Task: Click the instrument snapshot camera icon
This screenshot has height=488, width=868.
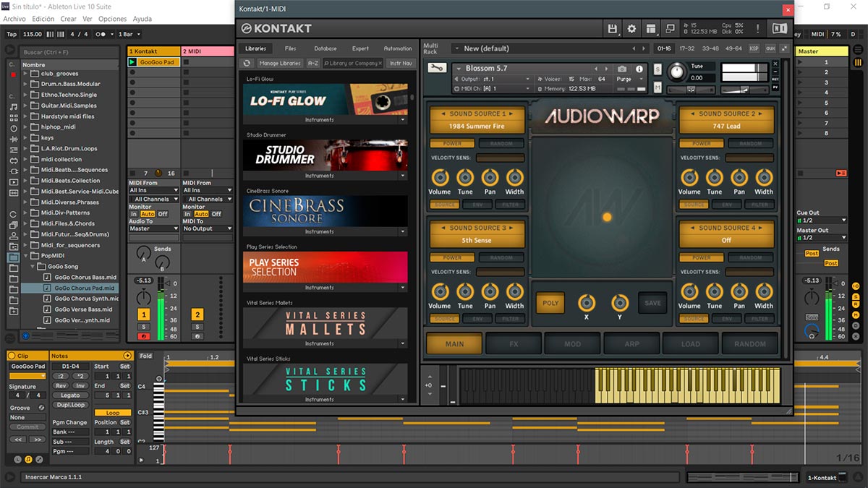Action: pos(621,69)
